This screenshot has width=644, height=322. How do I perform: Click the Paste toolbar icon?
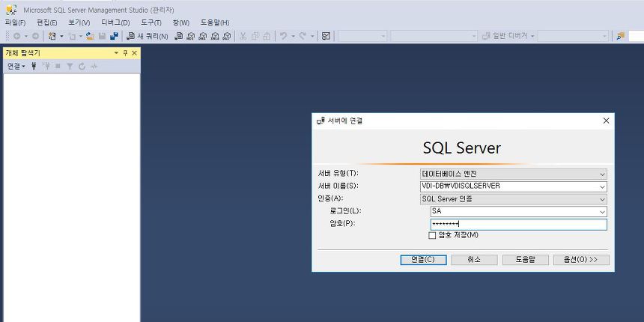point(267,36)
